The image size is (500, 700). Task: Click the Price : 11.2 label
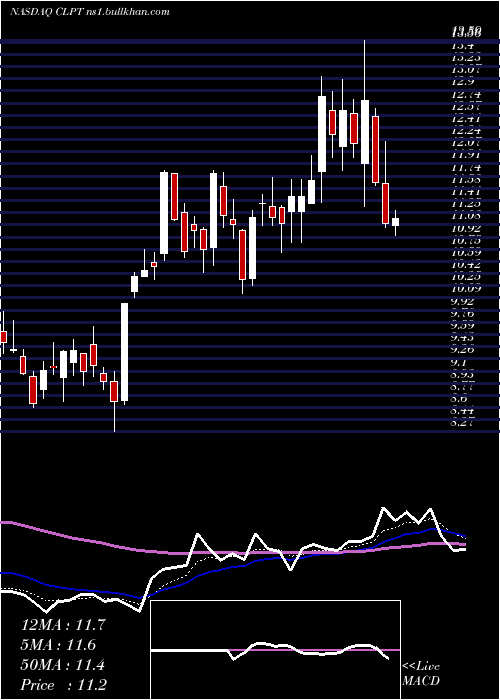pyautogui.click(x=64, y=685)
